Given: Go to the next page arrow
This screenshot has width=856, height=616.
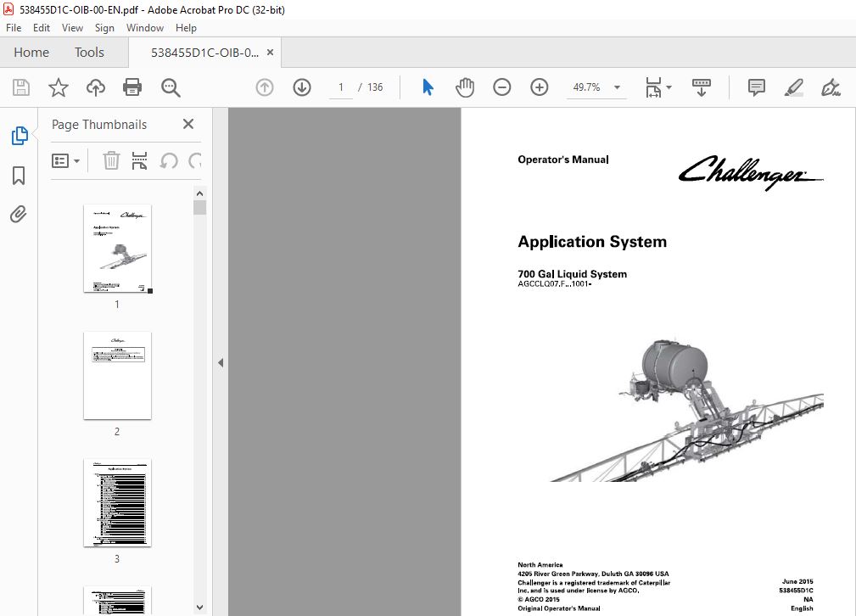Looking at the screenshot, I should coord(302,87).
